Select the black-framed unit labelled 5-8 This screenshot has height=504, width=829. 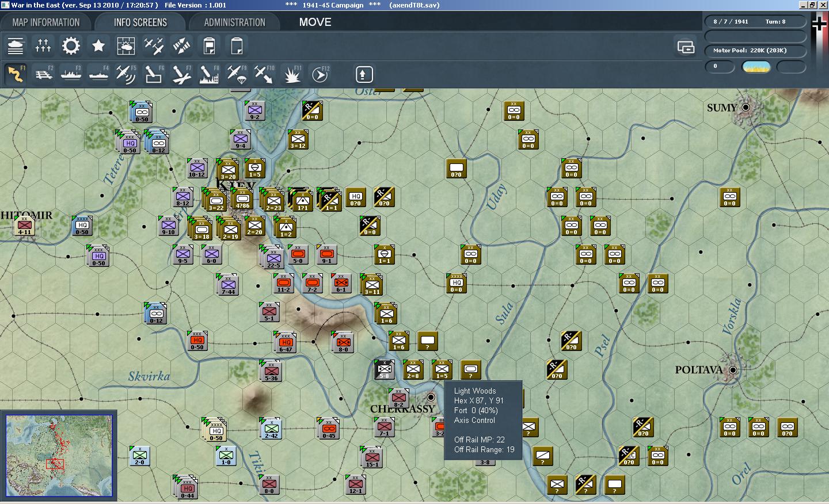(384, 370)
